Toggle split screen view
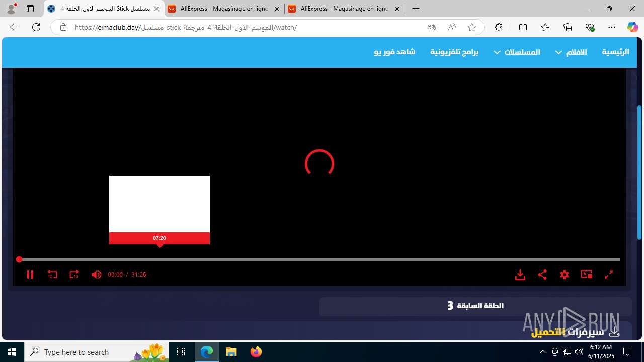Viewport: 644px width, 362px height. click(x=523, y=27)
